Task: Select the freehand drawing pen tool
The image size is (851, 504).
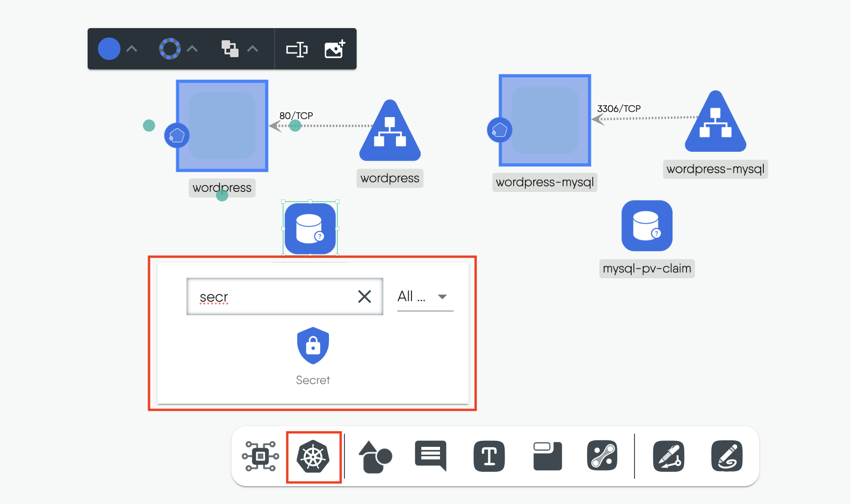Action: (727, 456)
